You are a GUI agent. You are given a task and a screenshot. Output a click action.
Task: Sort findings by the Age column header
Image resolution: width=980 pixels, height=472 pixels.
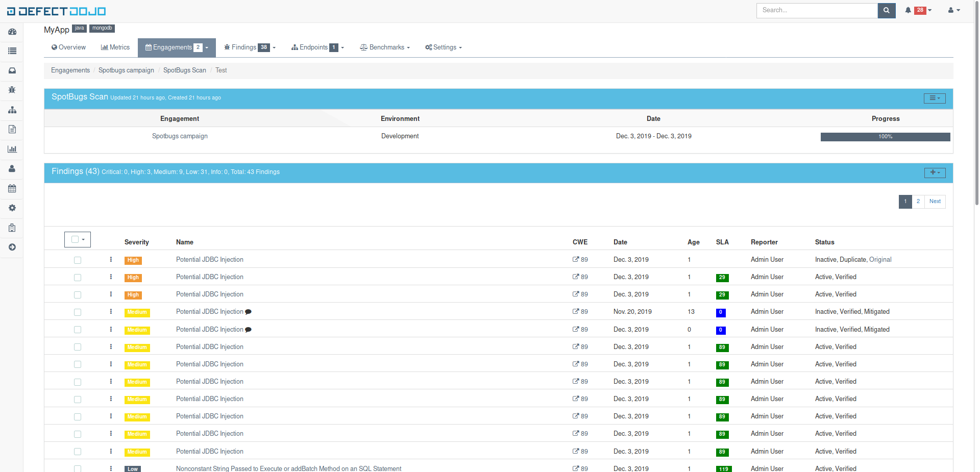[693, 242]
